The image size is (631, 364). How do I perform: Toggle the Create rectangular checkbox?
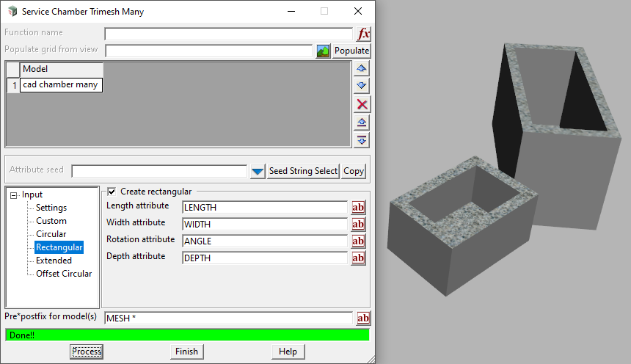coord(112,192)
